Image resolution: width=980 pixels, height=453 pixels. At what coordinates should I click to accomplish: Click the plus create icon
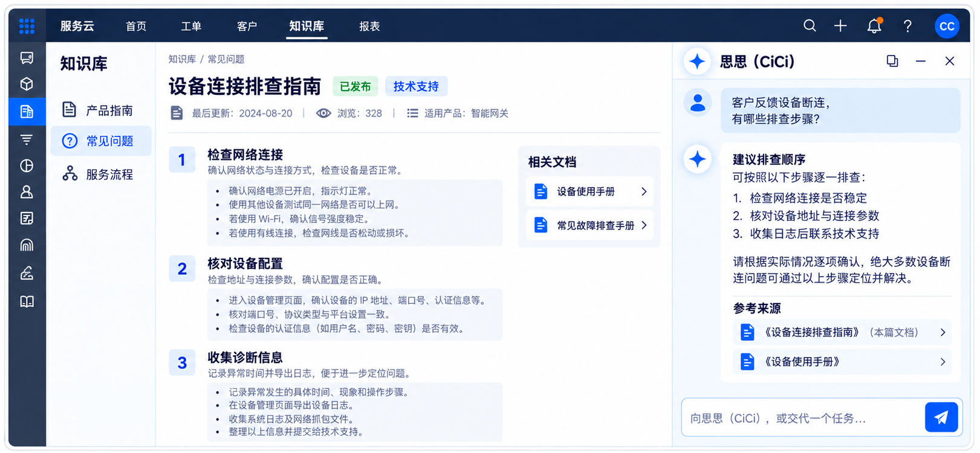point(840,25)
